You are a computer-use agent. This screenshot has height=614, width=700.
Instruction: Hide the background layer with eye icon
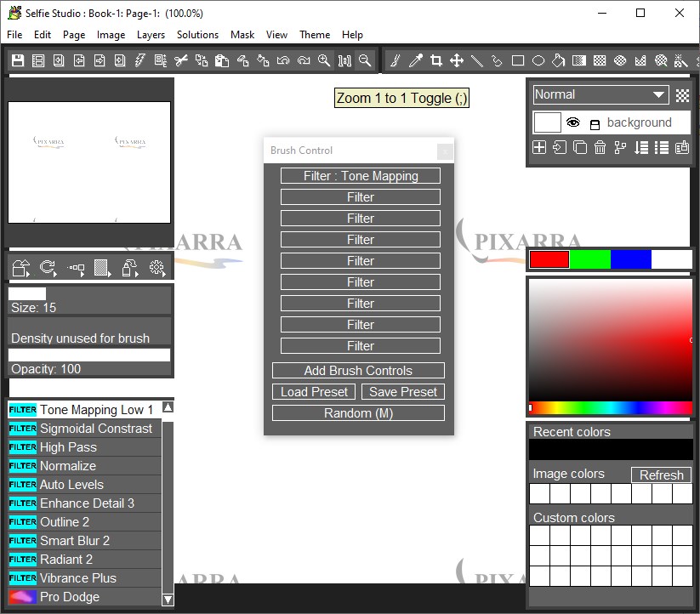(573, 122)
